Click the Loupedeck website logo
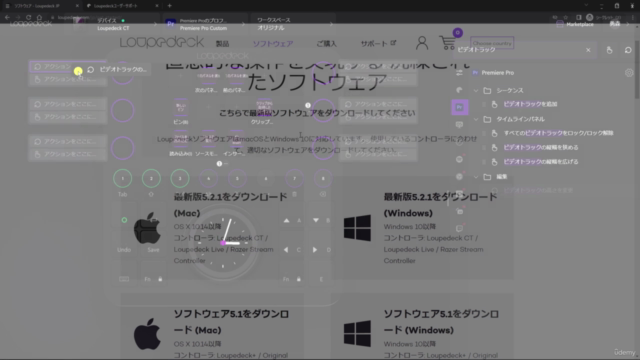Screen dimensions: 640x360 (x=162, y=42)
